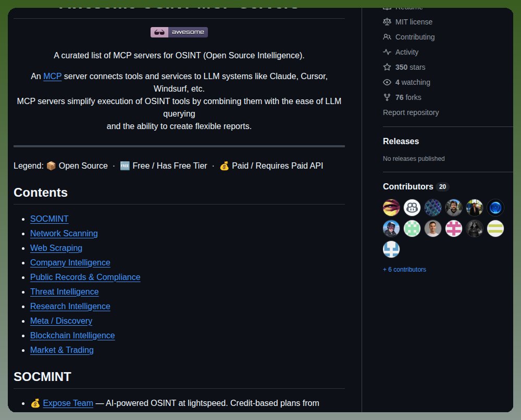The height and width of the screenshot is (420, 521).
Task: Click the 20 contributors count badge
Action: coord(442,187)
